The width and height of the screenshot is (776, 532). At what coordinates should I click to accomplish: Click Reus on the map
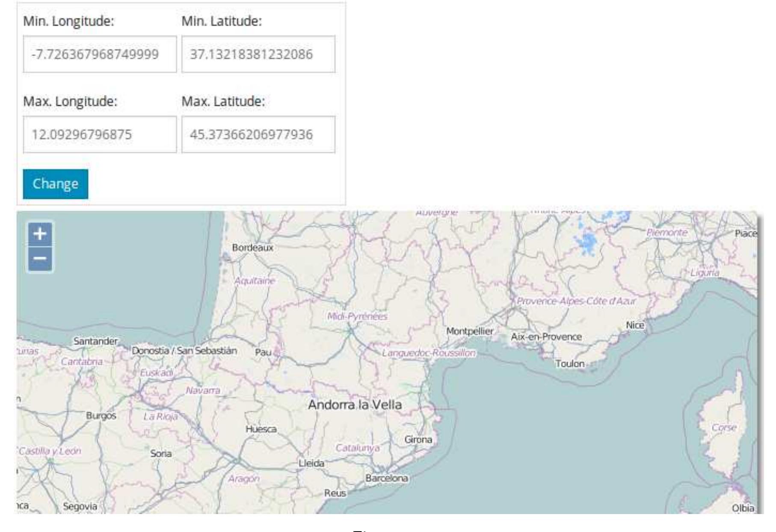(x=335, y=493)
